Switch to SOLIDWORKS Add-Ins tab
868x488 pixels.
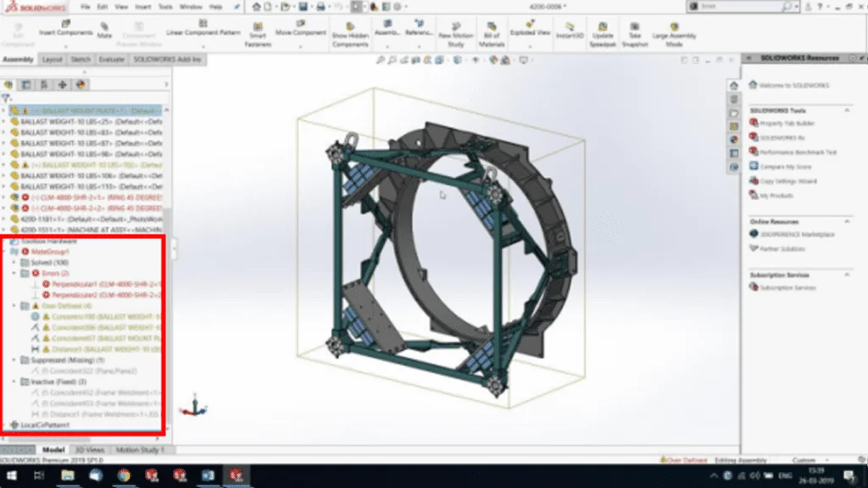[x=167, y=59]
